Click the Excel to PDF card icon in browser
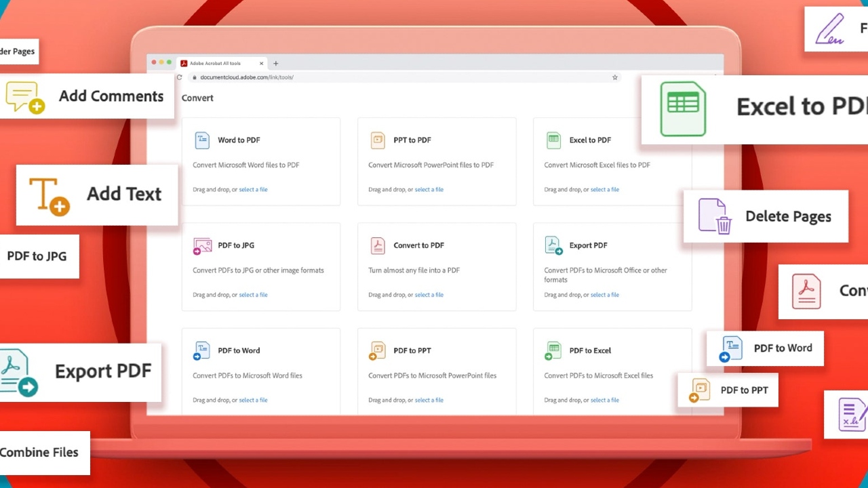Viewport: 868px width, 488px height. click(553, 140)
